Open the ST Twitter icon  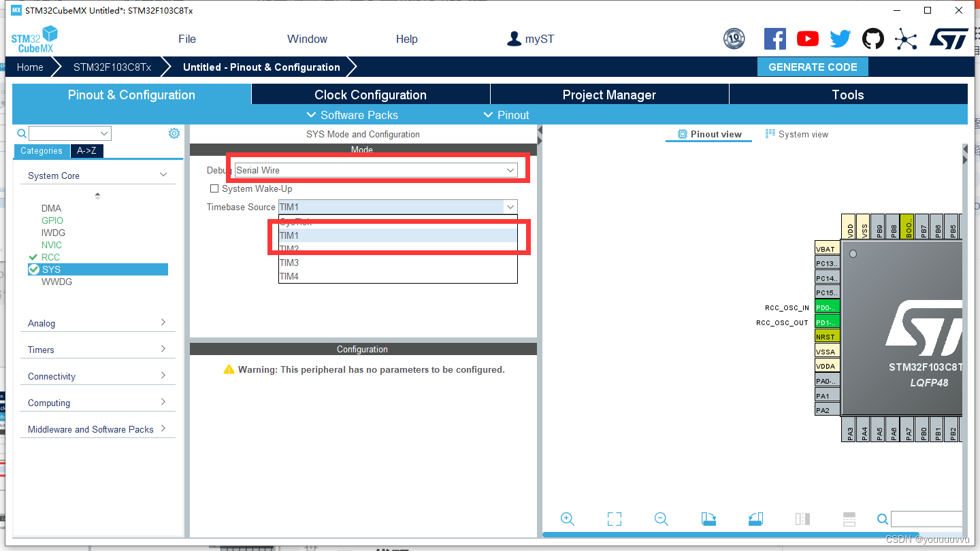click(840, 39)
